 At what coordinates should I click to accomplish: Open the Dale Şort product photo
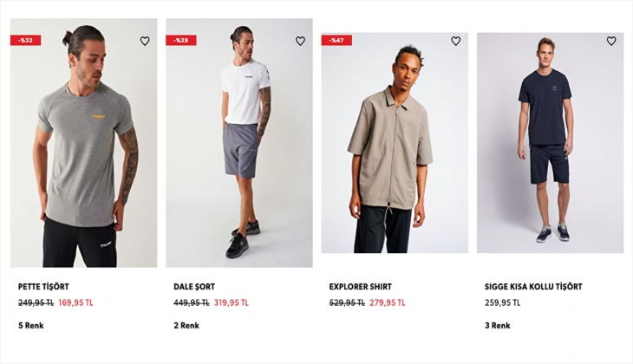point(239,143)
